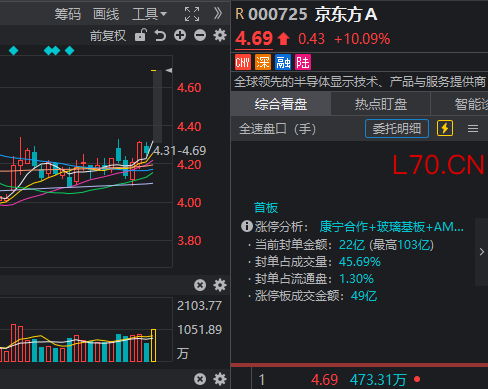Close the bottom indicator panel
Viewport: 488px width, 389px height.
[200, 379]
